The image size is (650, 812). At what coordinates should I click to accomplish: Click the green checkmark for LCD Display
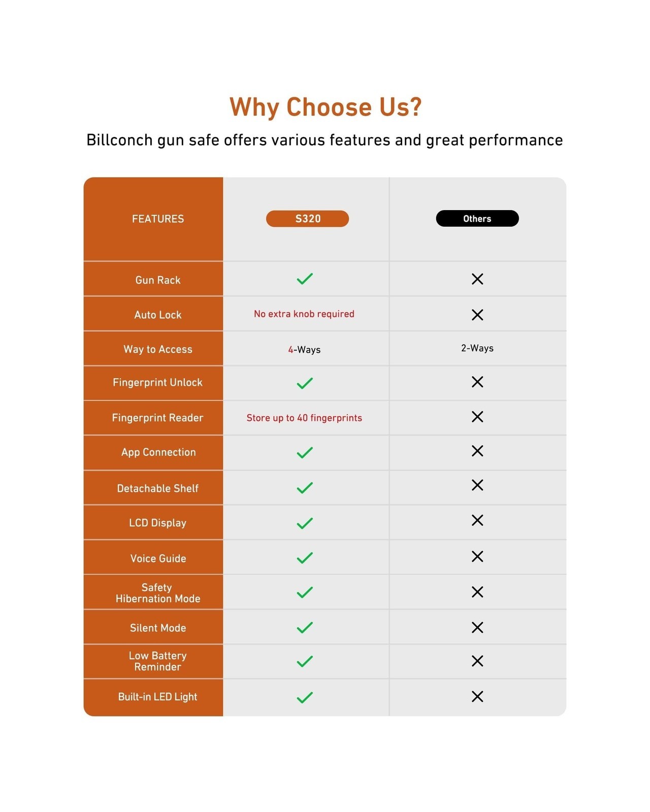pyautogui.click(x=305, y=523)
